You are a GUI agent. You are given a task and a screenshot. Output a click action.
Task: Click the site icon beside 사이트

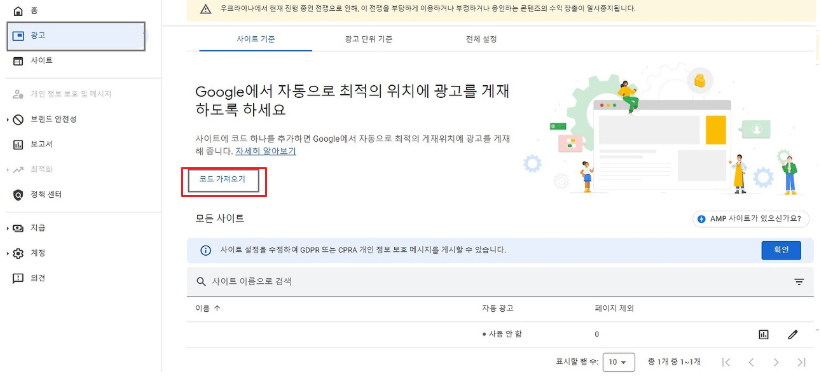18,61
